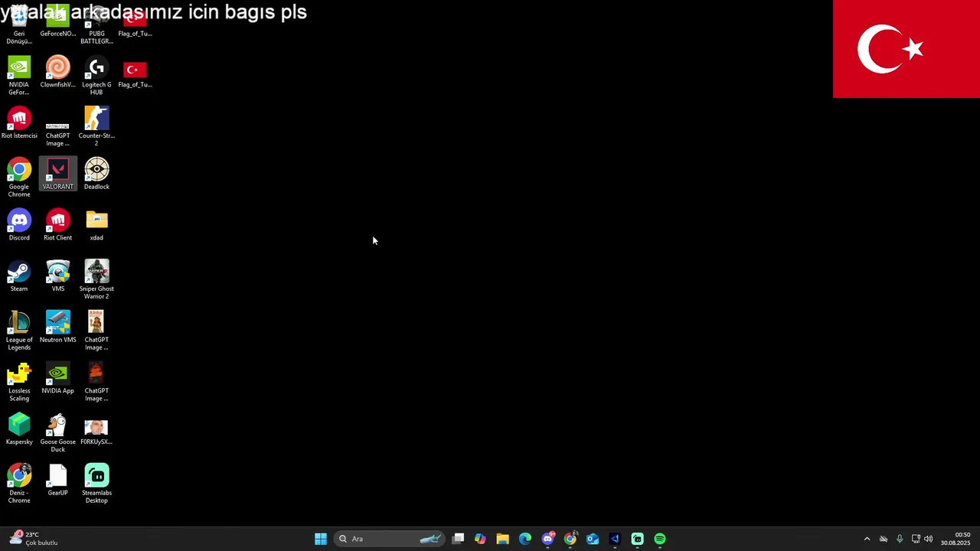
Task: Open Task View on the taskbar
Action: [458, 539]
